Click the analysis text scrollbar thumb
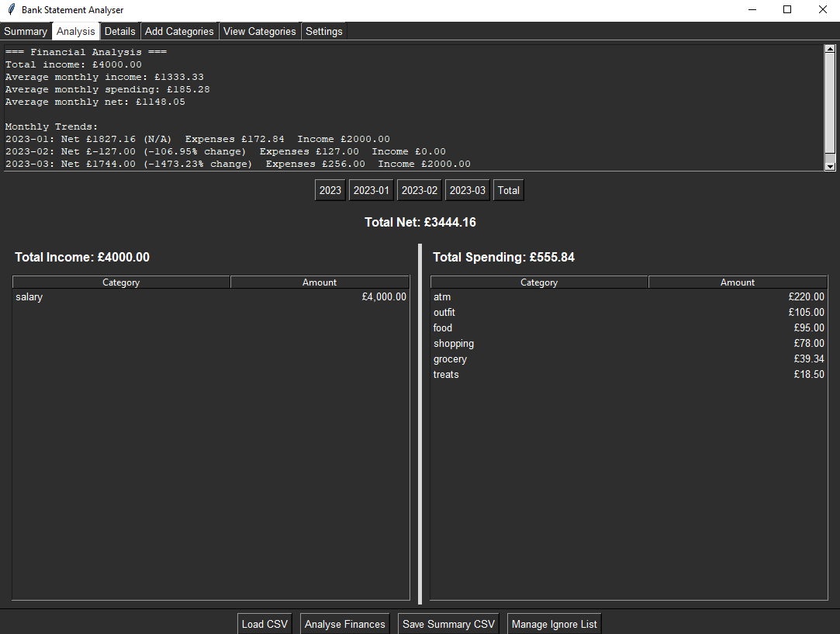The width and height of the screenshot is (840, 634). [830, 103]
